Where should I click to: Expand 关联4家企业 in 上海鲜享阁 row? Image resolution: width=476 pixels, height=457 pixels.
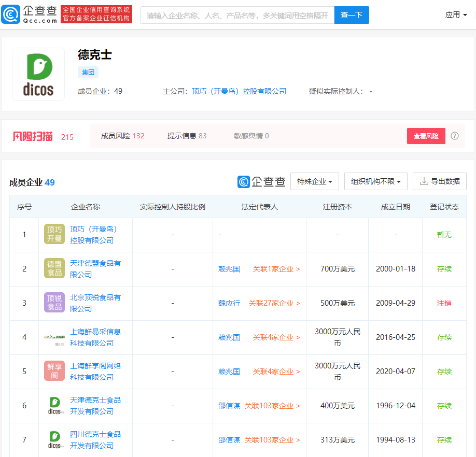[276, 372]
